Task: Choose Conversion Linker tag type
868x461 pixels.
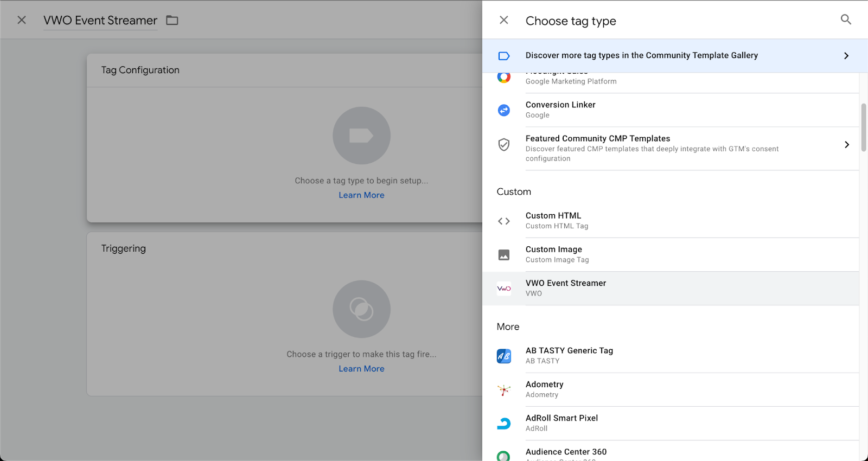Action: (x=671, y=110)
